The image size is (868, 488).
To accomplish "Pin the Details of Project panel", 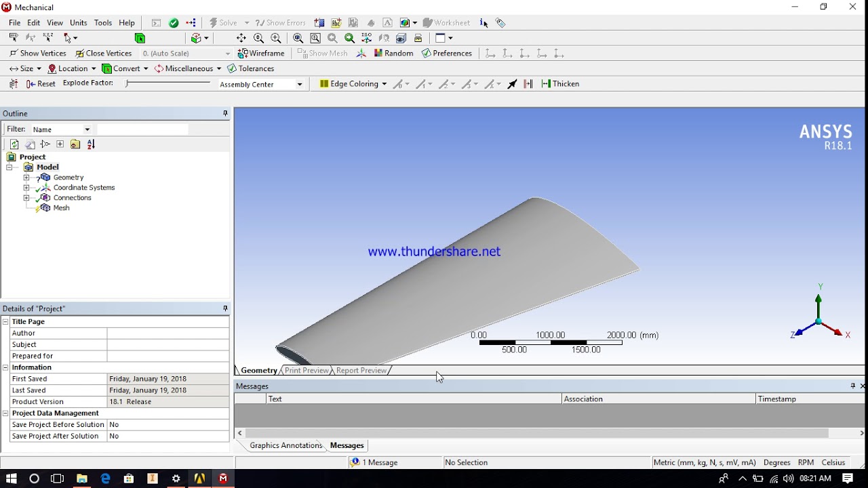I will [x=226, y=308].
